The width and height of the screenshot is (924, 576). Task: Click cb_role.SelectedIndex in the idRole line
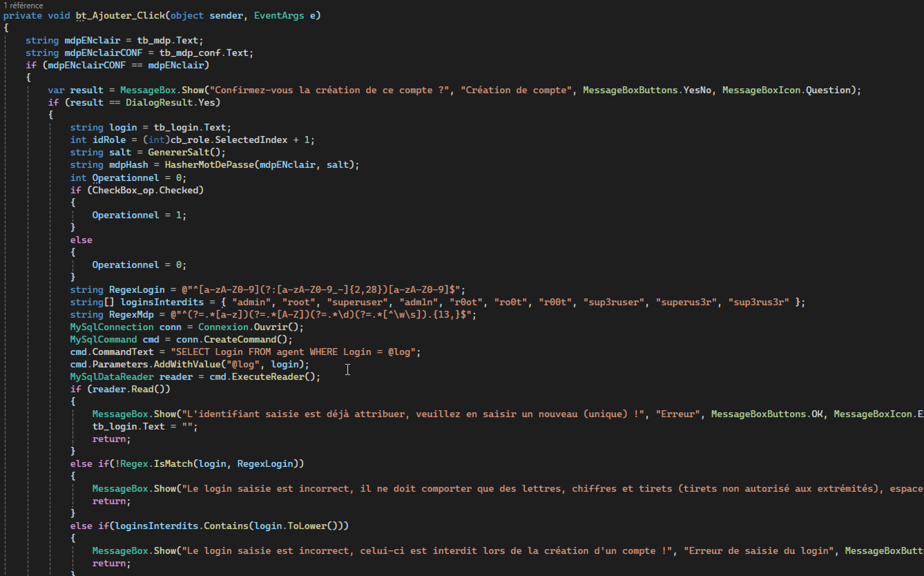pyautogui.click(x=229, y=140)
